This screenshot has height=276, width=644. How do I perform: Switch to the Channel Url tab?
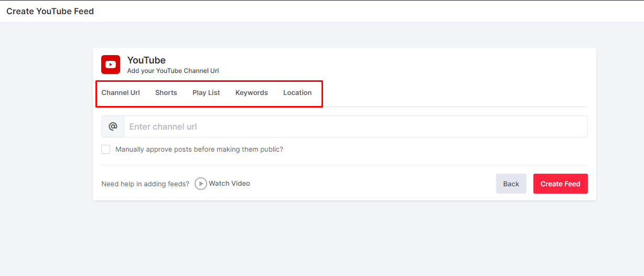click(x=121, y=93)
